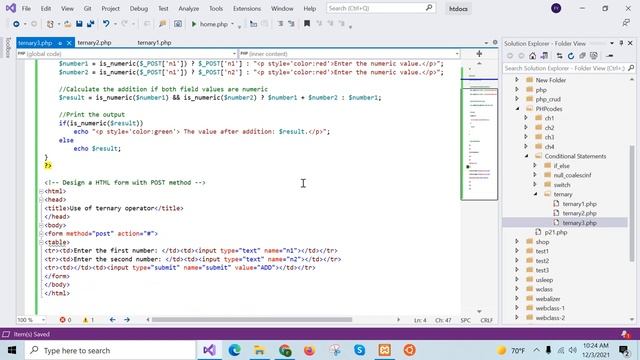Click the errors count icon in editor bar

(x=65, y=320)
